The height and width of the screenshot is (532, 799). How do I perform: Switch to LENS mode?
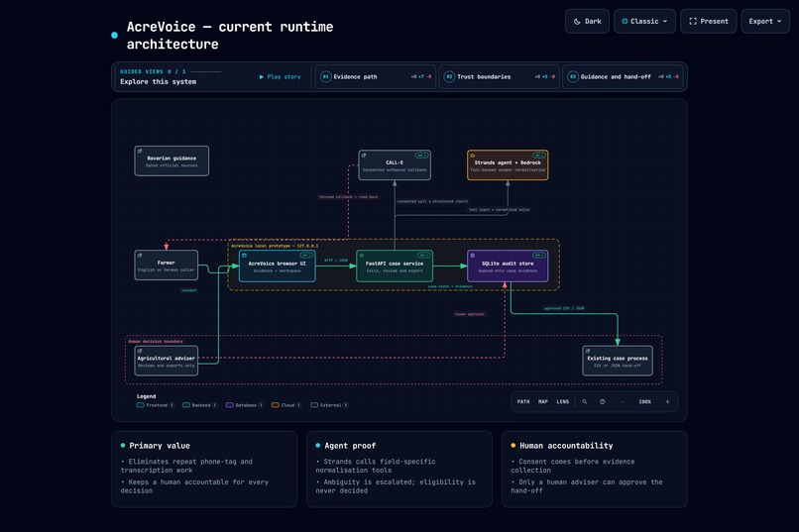(x=562, y=401)
